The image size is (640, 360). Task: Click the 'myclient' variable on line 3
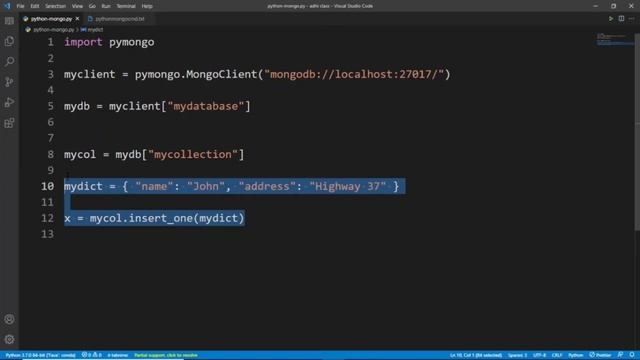(89, 74)
